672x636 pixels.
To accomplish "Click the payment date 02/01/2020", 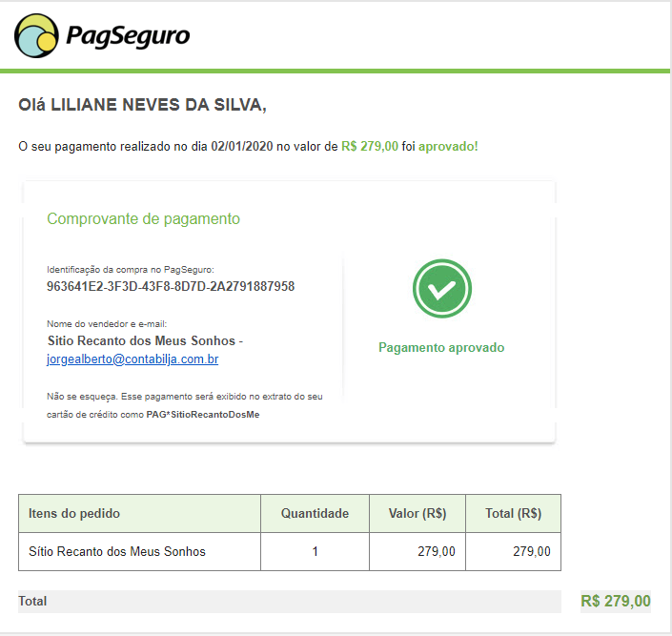I will tap(242, 146).
